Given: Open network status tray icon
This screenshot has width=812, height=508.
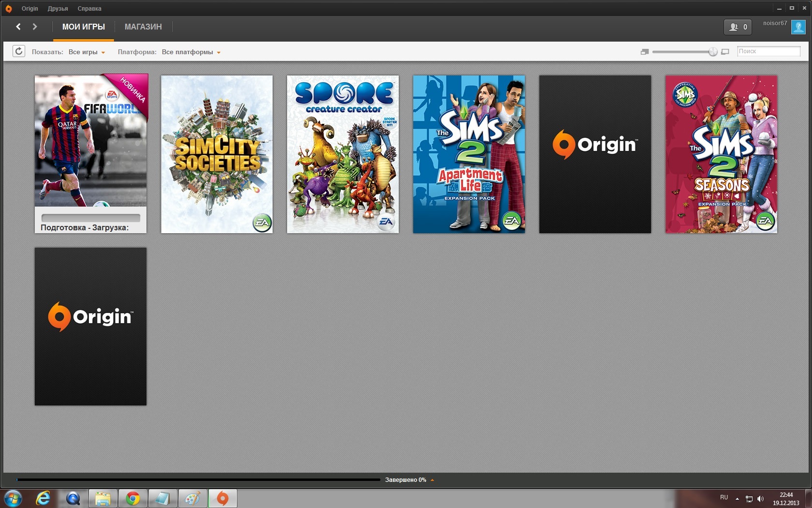Looking at the screenshot, I should point(749,499).
